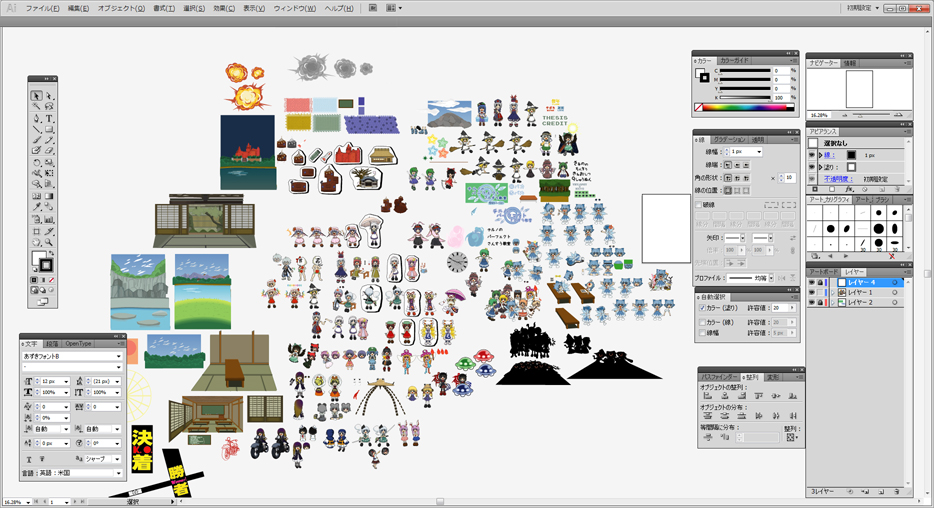
Task: Hide レイヤー 4 using its eye icon
Action: tap(811, 283)
